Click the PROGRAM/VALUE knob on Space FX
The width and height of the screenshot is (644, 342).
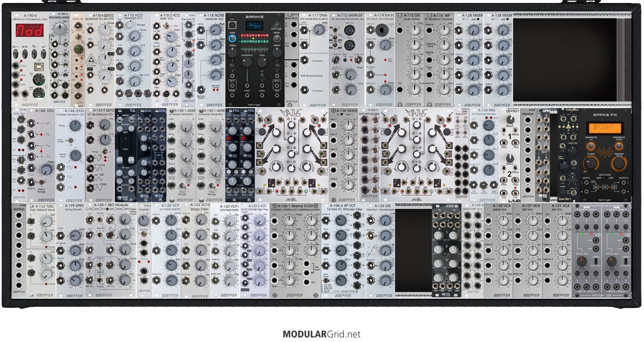pyautogui.click(x=619, y=164)
